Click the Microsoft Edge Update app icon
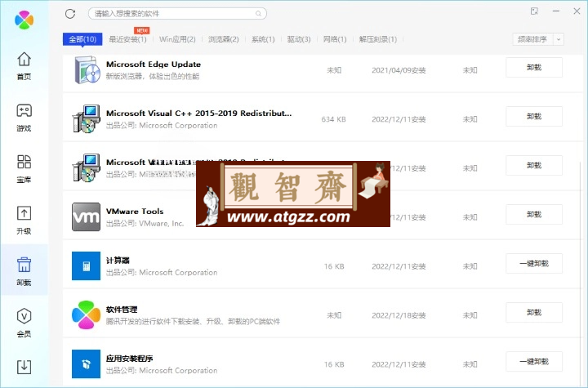Screen dimensions: 588x388 point(87,69)
